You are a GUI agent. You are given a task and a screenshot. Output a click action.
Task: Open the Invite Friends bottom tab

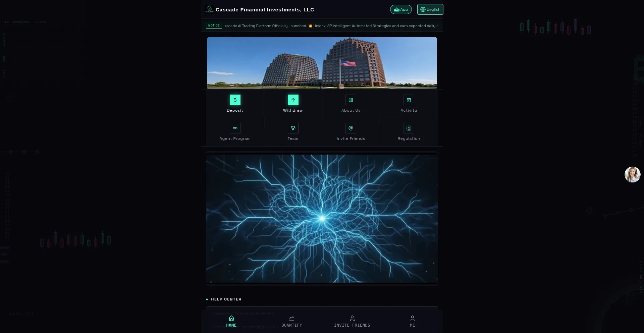(352, 321)
